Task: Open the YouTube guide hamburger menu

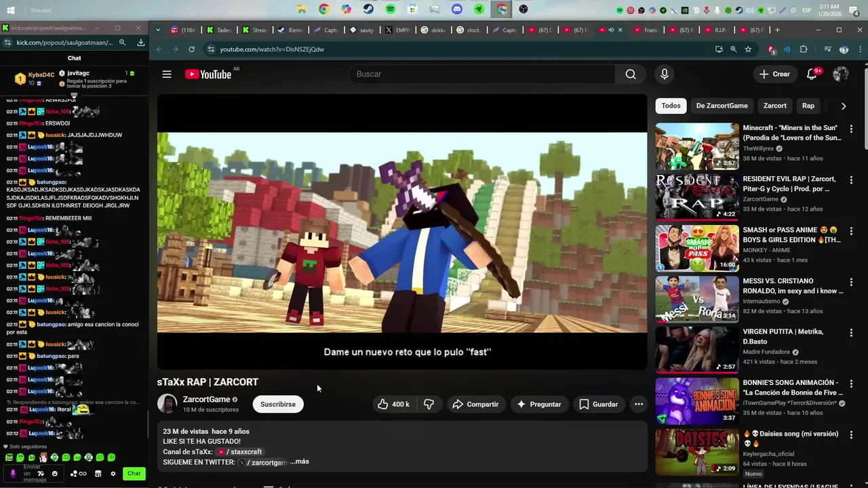Action: 167,74
